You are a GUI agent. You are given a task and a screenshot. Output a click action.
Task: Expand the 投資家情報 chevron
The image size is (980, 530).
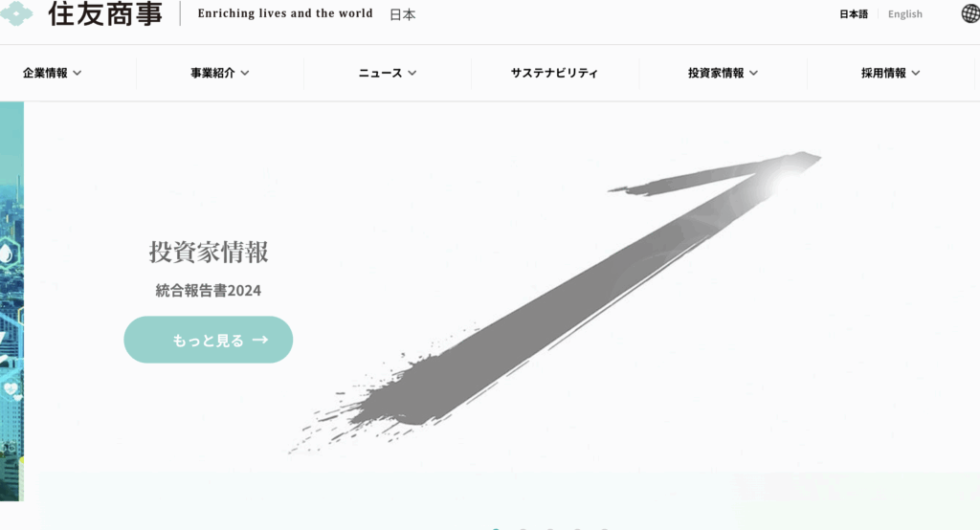click(754, 73)
